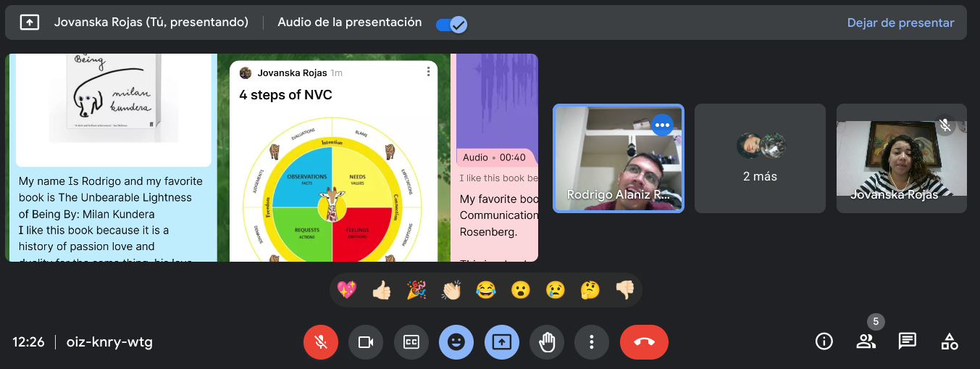
Task: Show the participants list
Action: pyautogui.click(x=866, y=341)
